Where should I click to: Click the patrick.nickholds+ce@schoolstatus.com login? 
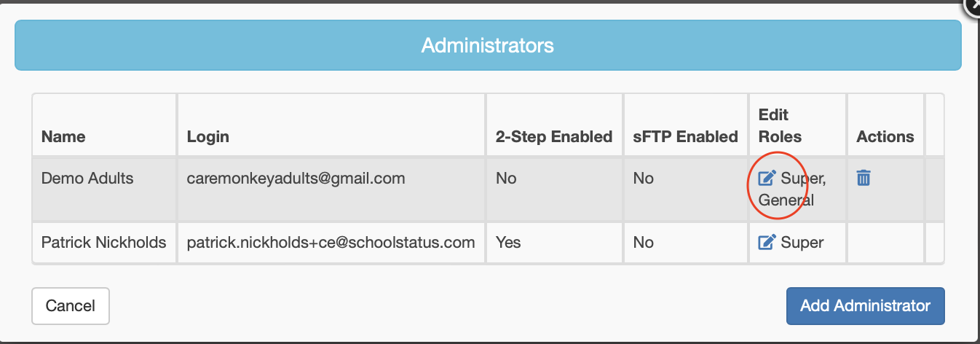[331, 242]
